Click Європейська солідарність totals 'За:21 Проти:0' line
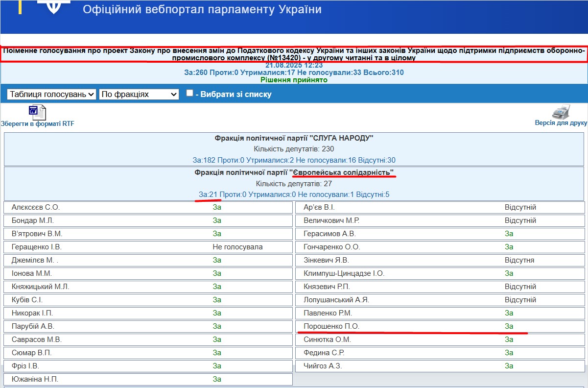 pos(294,194)
